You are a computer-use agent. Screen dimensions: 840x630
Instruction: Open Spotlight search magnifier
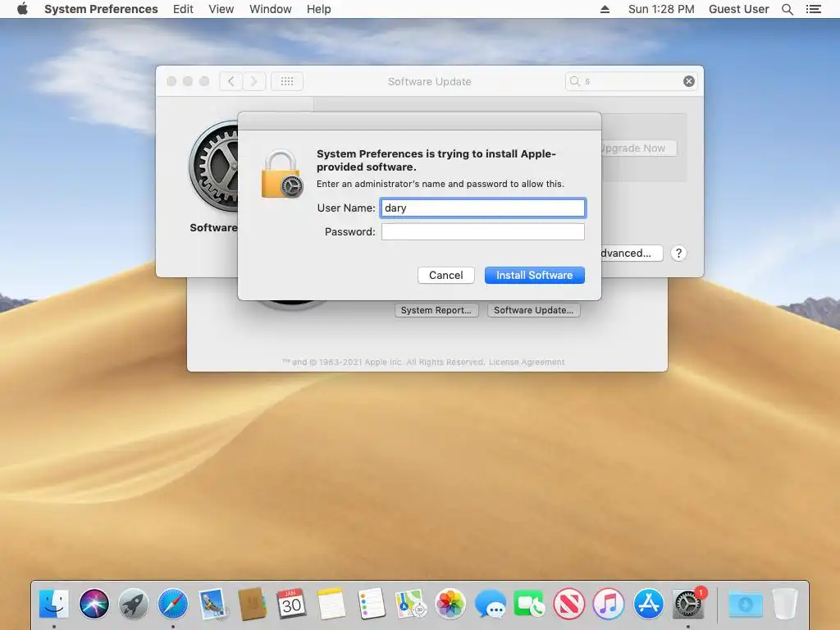(787, 9)
